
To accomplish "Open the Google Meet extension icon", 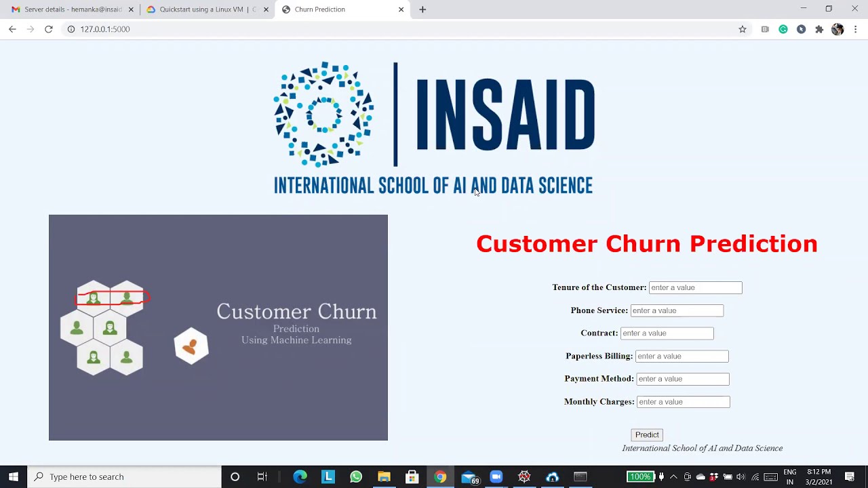I will pyautogui.click(x=765, y=29).
